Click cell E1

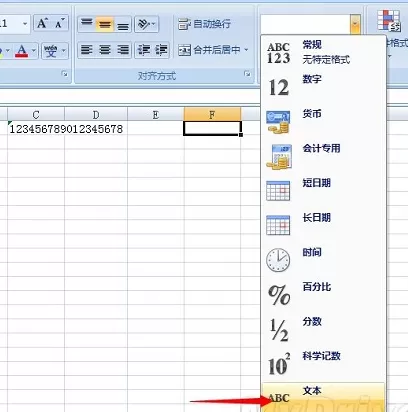pos(156,129)
